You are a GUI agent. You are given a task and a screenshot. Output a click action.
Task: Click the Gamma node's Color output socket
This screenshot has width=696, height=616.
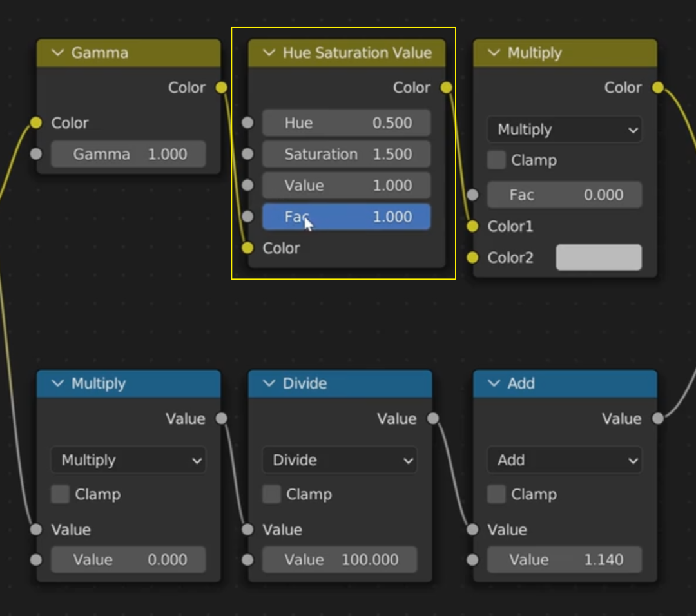[221, 88]
